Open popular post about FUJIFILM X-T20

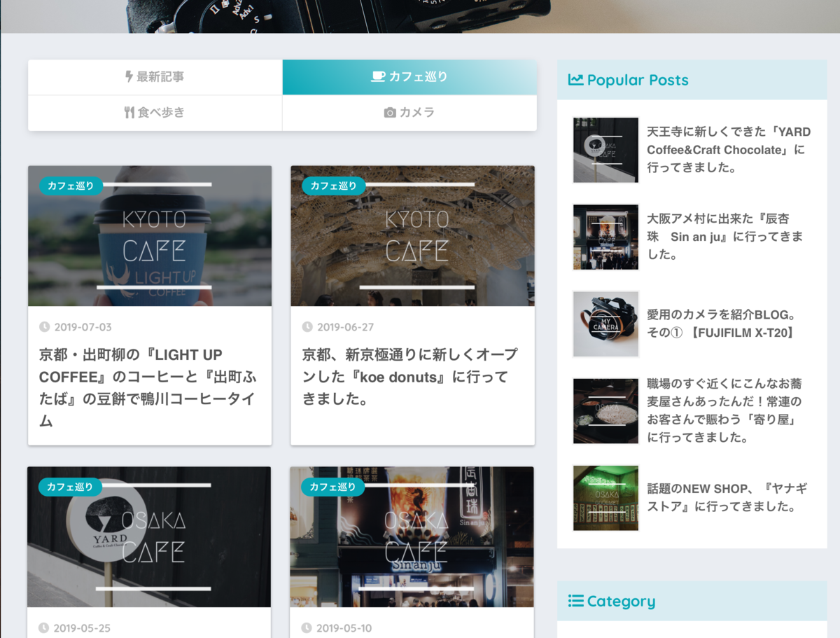722,324
